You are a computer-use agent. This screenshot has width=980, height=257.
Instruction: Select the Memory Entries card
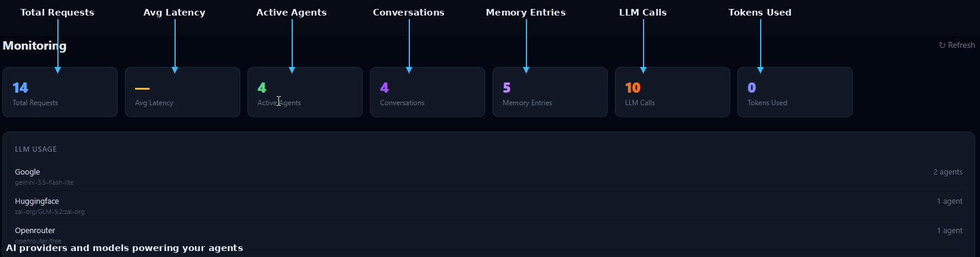[x=550, y=92]
